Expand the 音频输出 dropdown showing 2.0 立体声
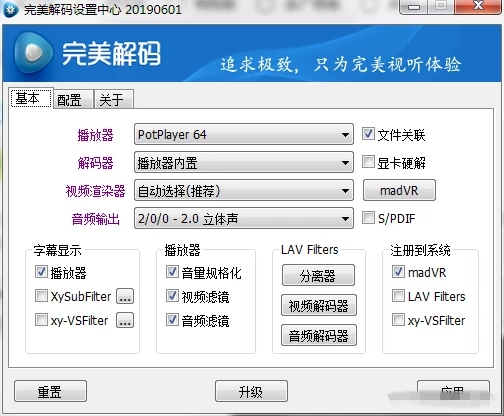The width and height of the screenshot is (504, 416). [244, 218]
